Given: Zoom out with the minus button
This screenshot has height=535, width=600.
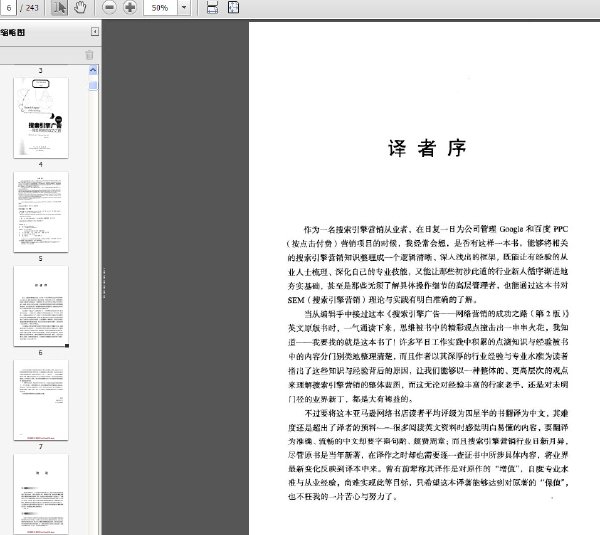Looking at the screenshot, I should pyautogui.click(x=109, y=8).
